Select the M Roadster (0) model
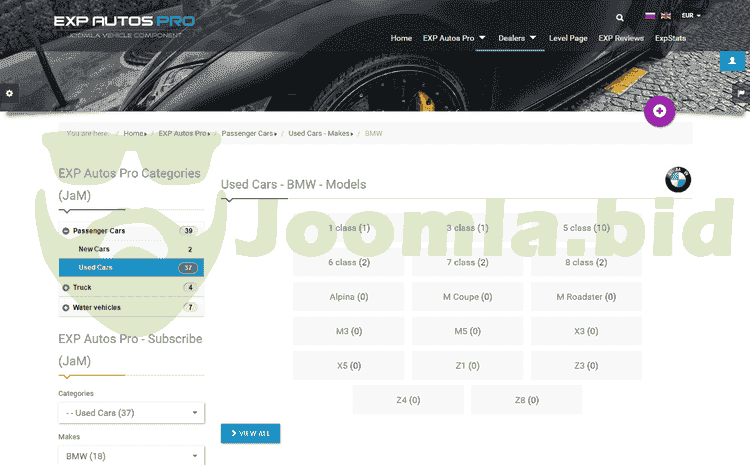The image size is (750, 465). pos(586,297)
